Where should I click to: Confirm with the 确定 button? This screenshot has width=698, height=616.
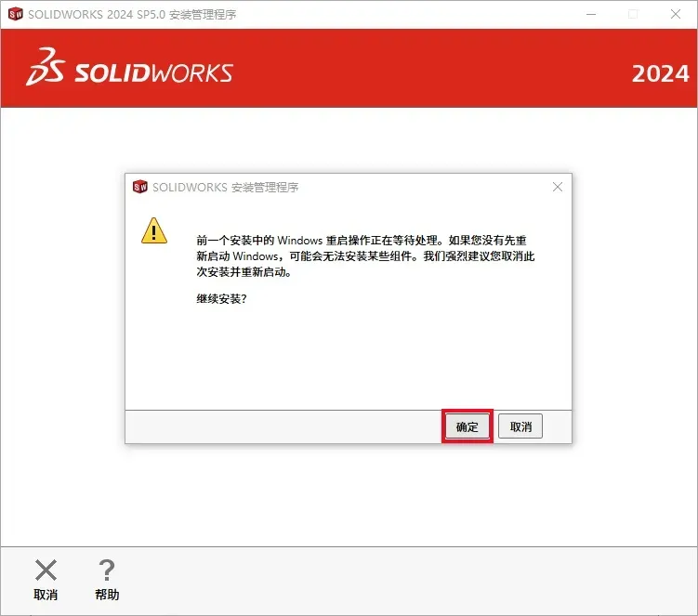click(x=467, y=426)
